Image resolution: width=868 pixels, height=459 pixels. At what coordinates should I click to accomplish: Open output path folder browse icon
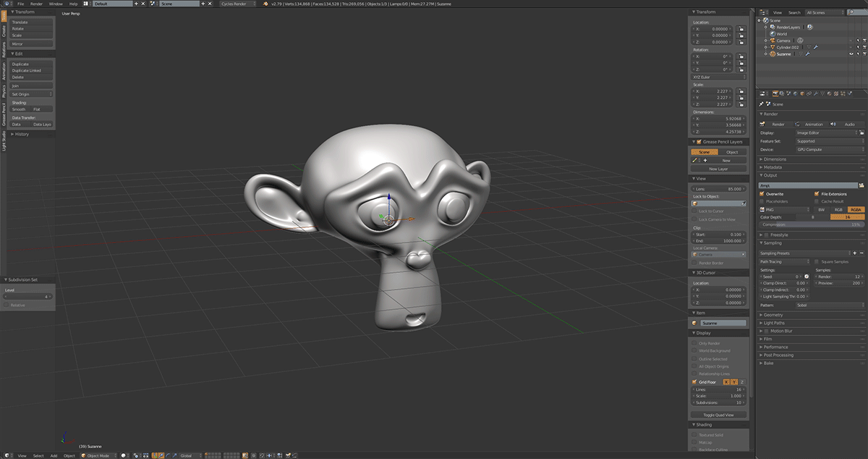[x=861, y=185]
